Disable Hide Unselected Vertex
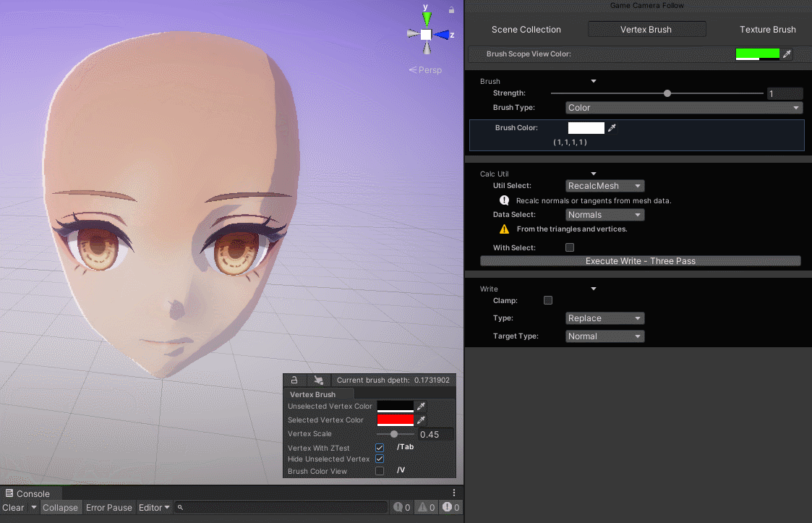Image resolution: width=812 pixels, height=523 pixels. pyautogui.click(x=379, y=459)
